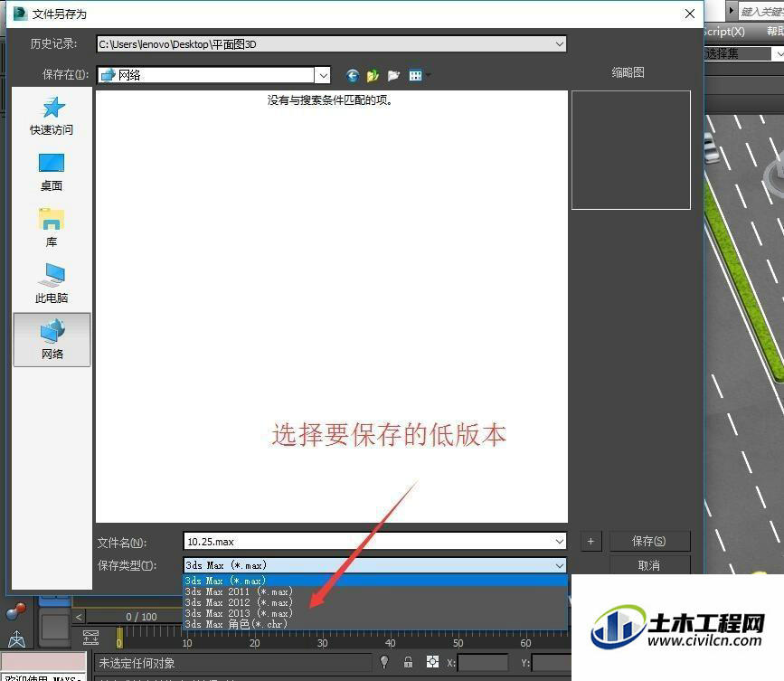Click frame 20 on the timeline ruler
The height and width of the screenshot is (681, 784).
(x=254, y=643)
